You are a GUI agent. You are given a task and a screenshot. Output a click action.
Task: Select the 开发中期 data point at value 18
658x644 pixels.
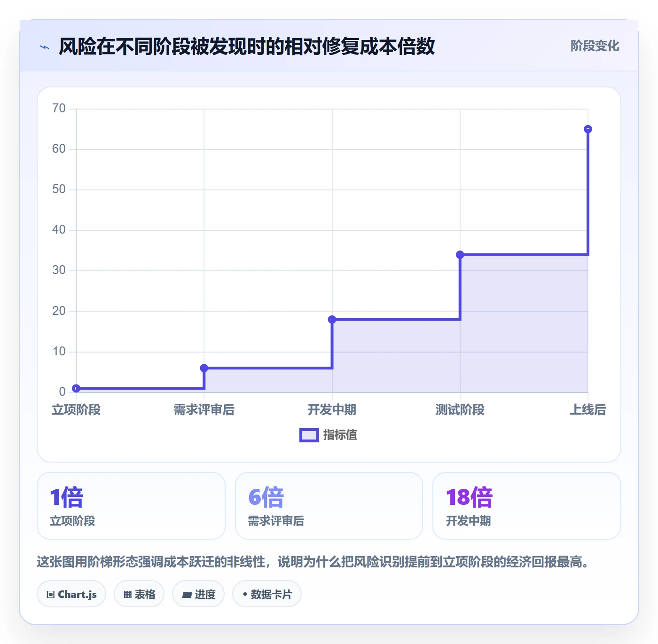tap(332, 320)
